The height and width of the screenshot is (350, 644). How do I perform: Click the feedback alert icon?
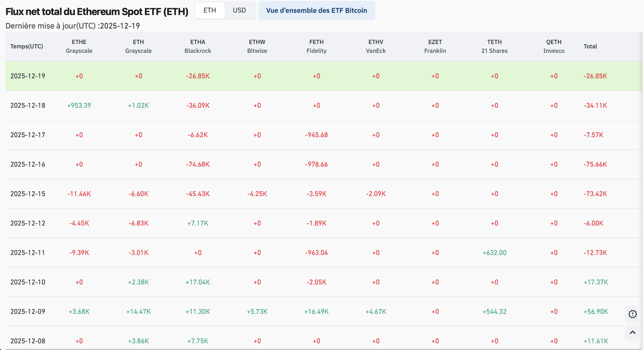[632, 314]
